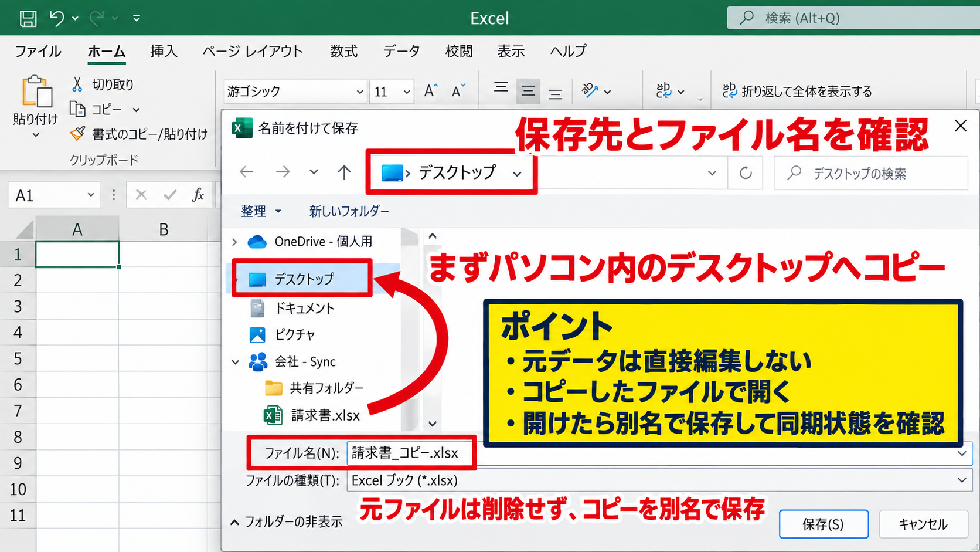Switch to the 挿入 tab

(164, 51)
